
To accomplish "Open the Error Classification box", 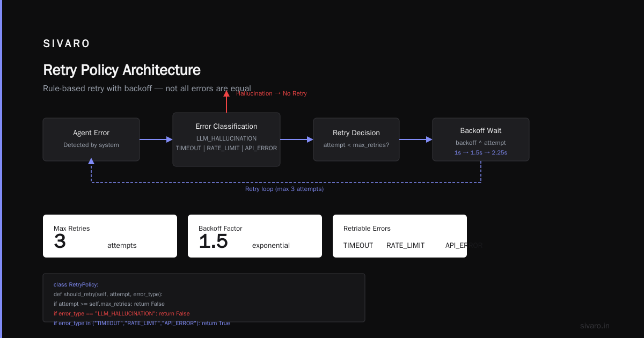I will [226, 139].
